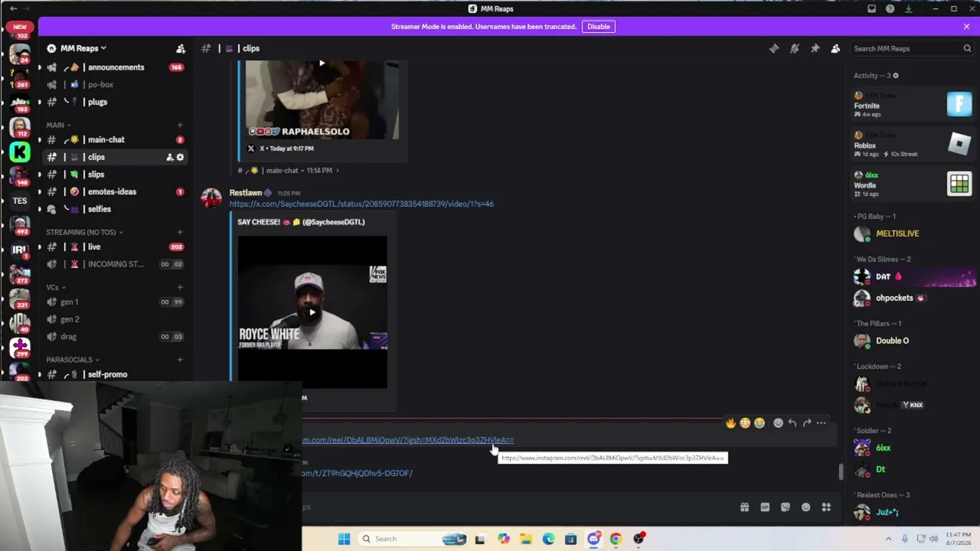Open the add reaction smiley on hovered message

point(778,422)
